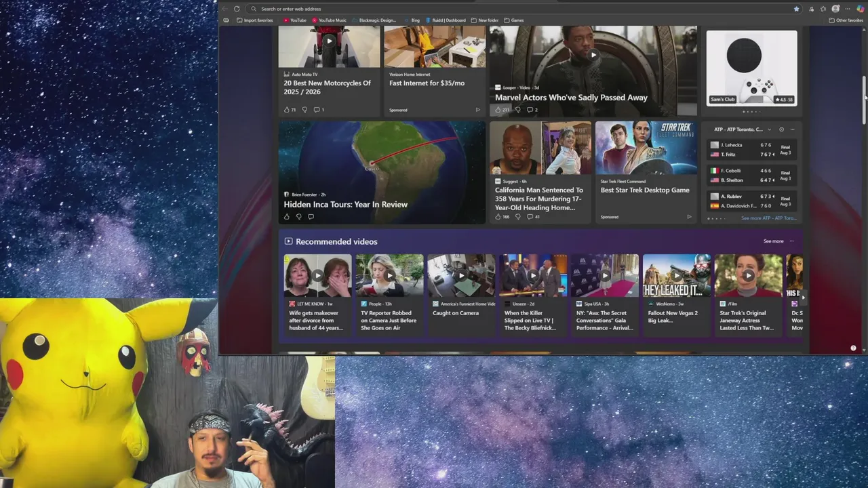868x488 pixels.
Task: Refresh the page with the reload icon
Action: tap(237, 9)
